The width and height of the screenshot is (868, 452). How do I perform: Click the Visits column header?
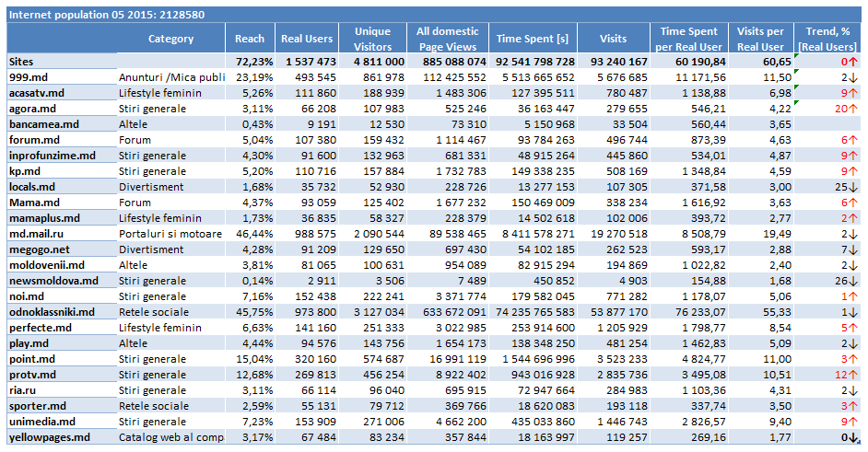[x=614, y=39]
